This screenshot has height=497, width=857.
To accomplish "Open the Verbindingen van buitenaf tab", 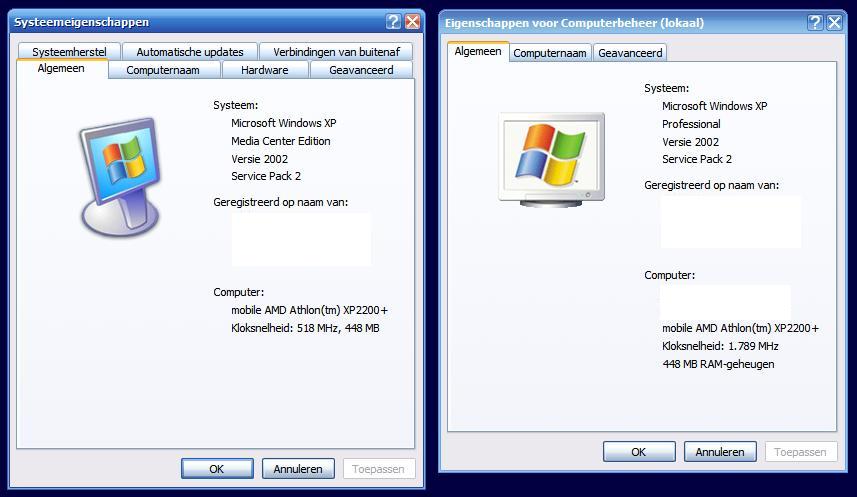I will [x=336, y=52].
